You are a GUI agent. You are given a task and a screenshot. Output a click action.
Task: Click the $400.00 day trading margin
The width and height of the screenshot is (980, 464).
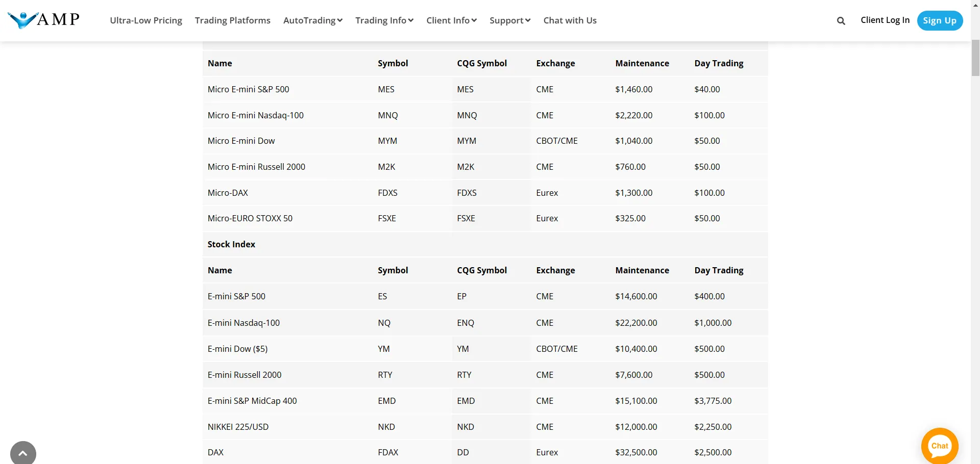click(709, 296)
